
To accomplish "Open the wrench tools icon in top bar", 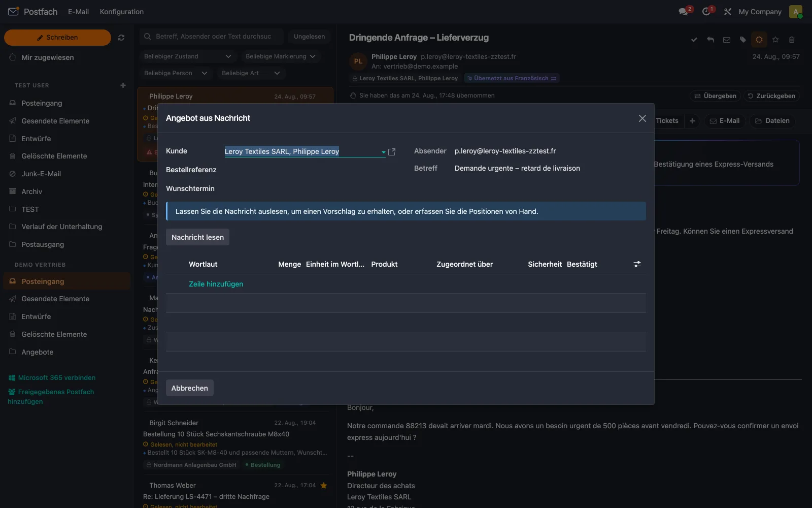I will (727, 12).
